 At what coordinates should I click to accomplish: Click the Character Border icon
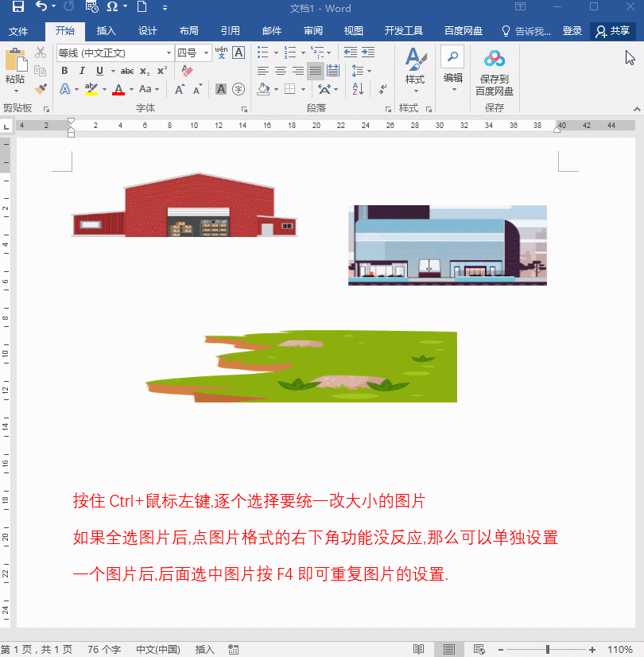[239, 52]
